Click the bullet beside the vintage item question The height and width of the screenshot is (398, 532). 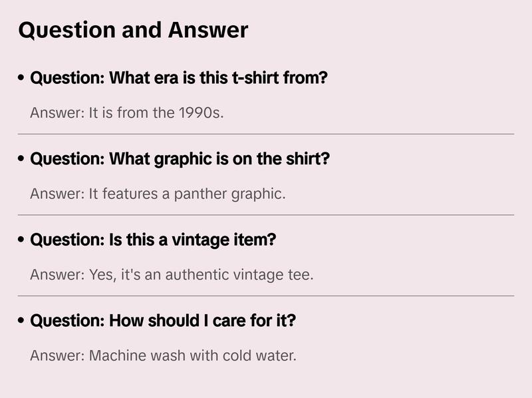[22, 240]
